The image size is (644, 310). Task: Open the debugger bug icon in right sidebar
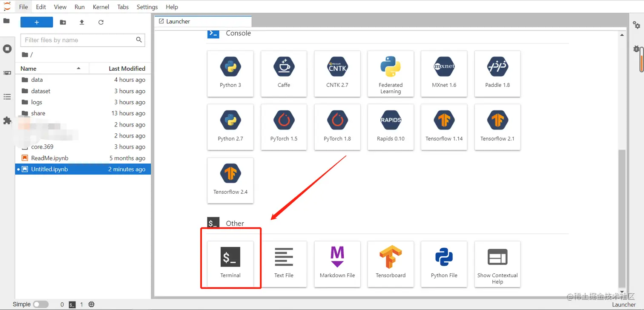pos(636,49)
